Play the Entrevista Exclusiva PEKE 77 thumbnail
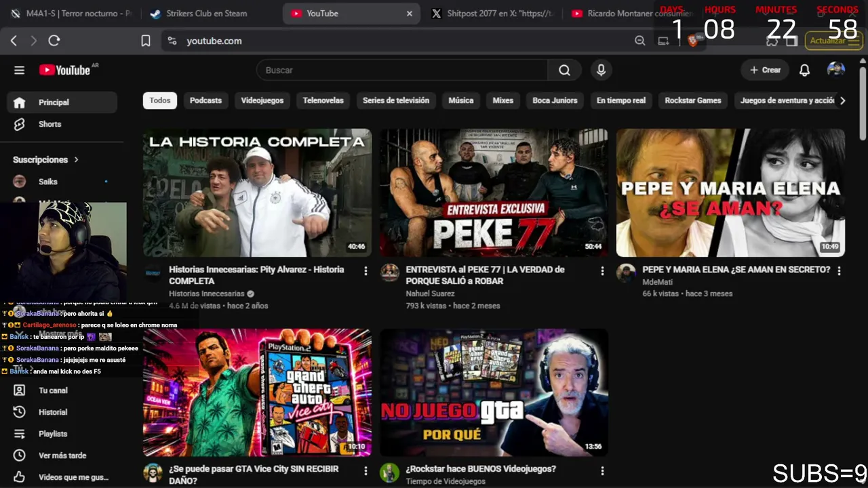The image size is (868, 488). [494, 192]
